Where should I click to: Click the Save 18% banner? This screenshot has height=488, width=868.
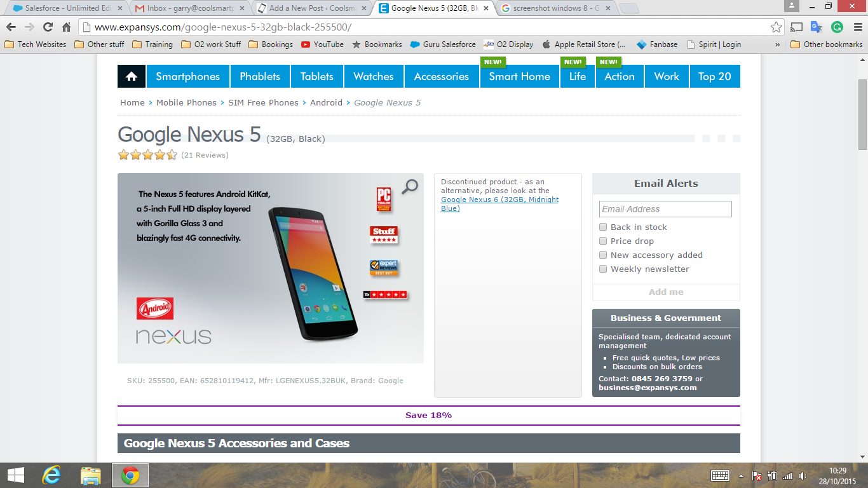429,415
